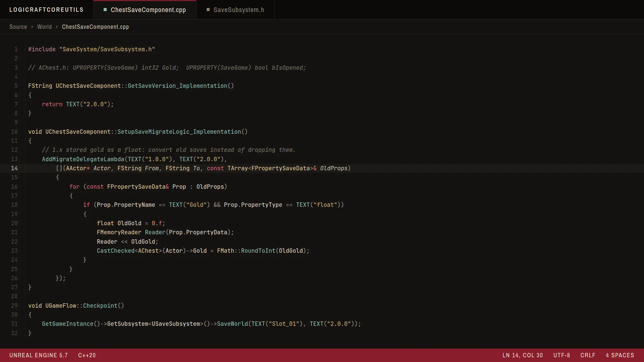Switch the CRLF line ending setting

coord(588,355)
